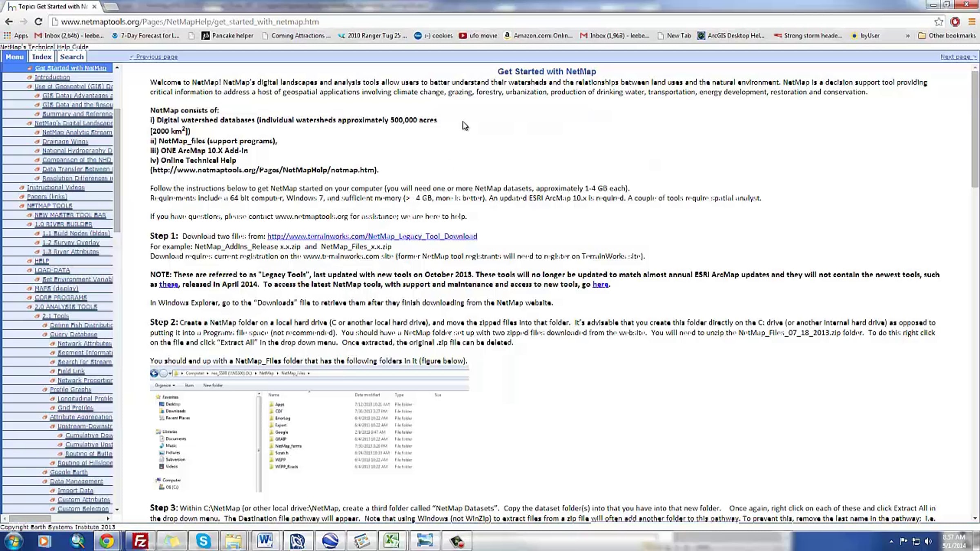Screen dimensions: 980x551
Task: Open Microsoft Excel from the taskbar
Action: pyautogui.click(x=392, y=541)
